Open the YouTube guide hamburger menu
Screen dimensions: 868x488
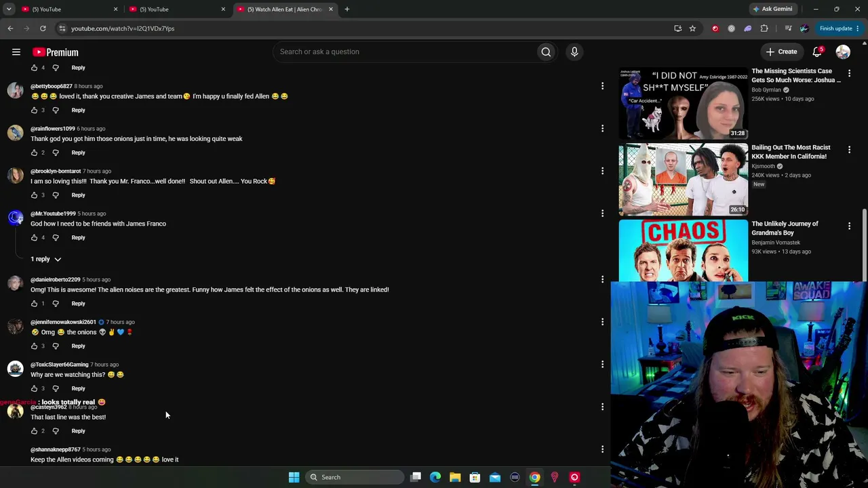click(16, 52)
